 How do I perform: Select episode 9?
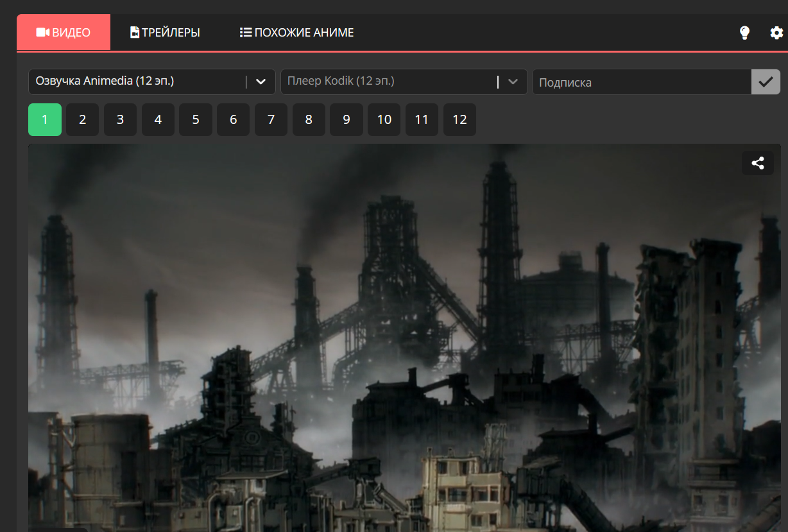(x=347, y=119)
